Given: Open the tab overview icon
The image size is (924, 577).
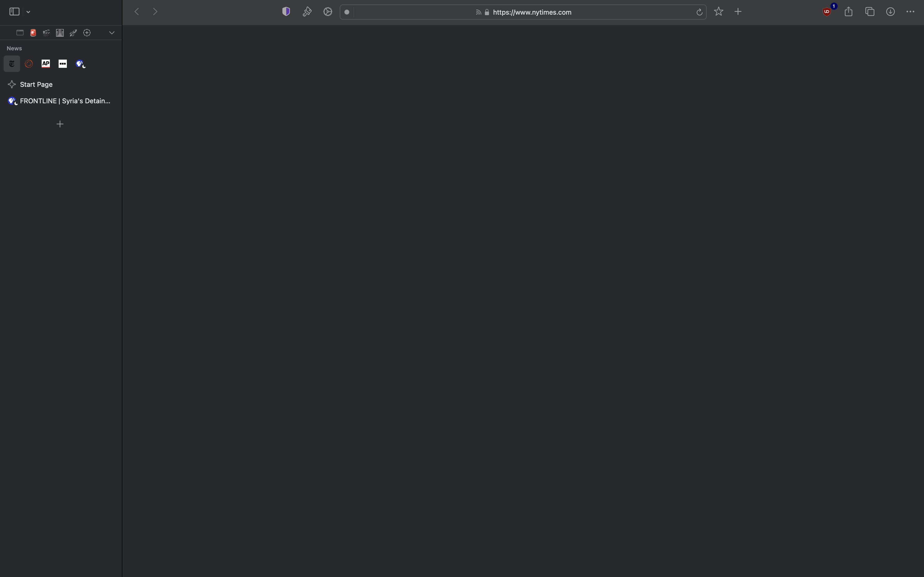Looking at the screenshot, I should (x=869, y=12).
